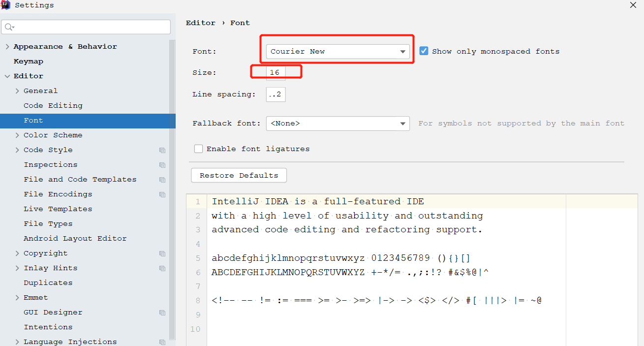644x346 pixels.
Task: Expand the Code Style node
Action: click(17, 150)
